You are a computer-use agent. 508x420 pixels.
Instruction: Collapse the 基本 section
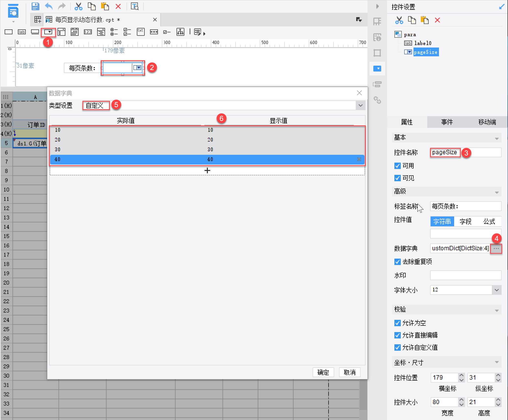pyautogui.click(x=496, y=138)
